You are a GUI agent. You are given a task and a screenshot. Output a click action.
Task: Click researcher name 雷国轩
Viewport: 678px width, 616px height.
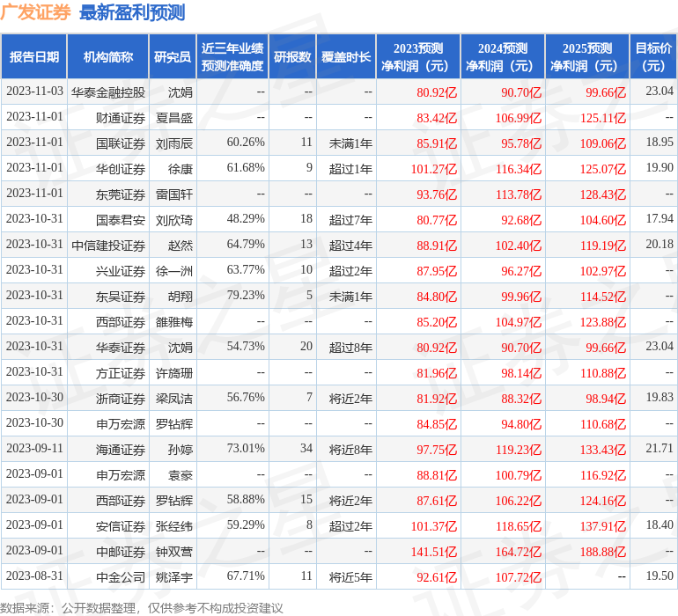coord(174,194)
